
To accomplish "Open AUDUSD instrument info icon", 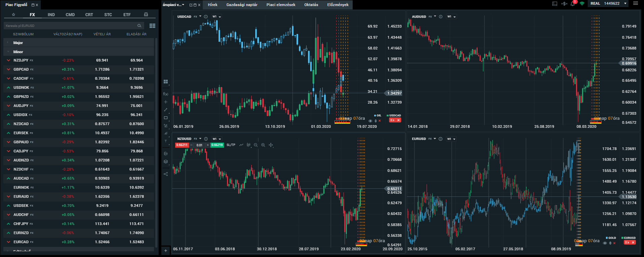I will pyautogui.click(x=441, y=16).
